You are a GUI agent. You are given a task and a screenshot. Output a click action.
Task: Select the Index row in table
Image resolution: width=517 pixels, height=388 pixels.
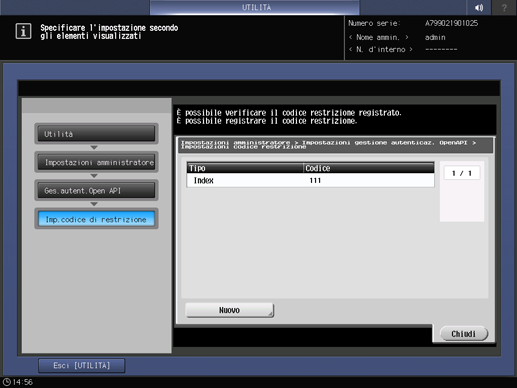coord(310,180)
